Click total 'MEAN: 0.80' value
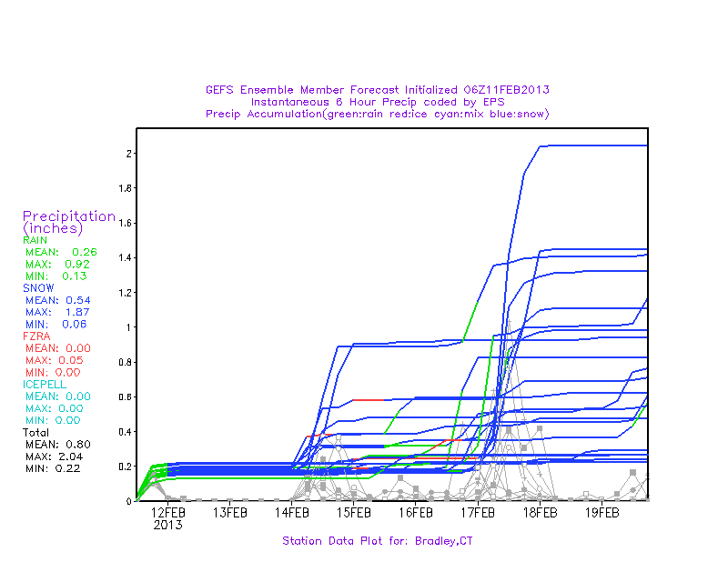 tap(58, 445)
